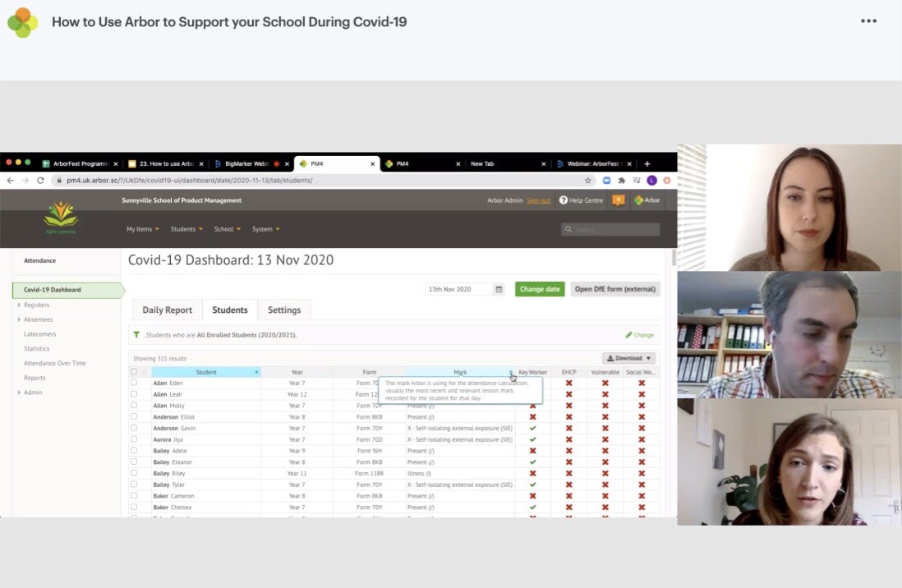Expand the Students menu in navigation bar
Screen dimensions: 902x588
(x=186, y=229)
